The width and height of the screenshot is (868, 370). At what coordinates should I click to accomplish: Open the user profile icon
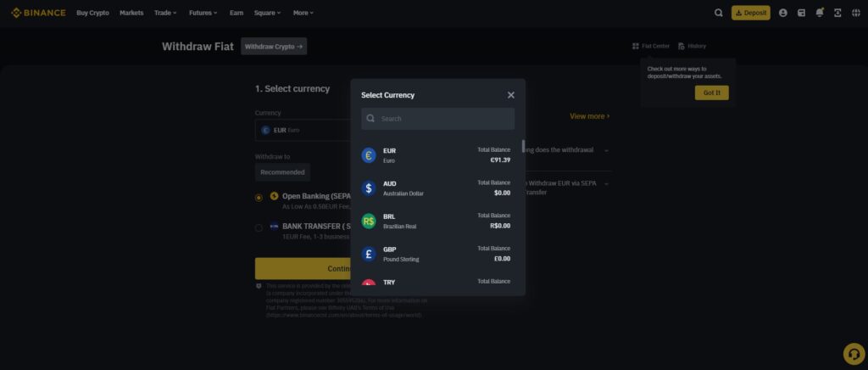click(782, 13)
